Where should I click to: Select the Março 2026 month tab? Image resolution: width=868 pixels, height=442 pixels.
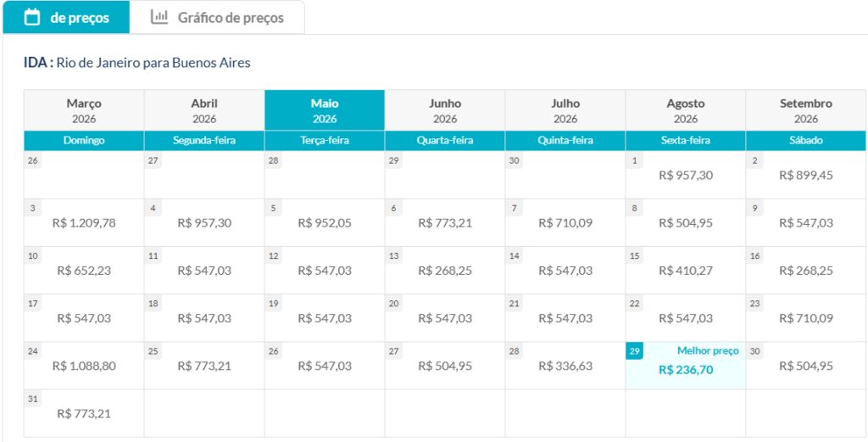click(x=84, y=110)
